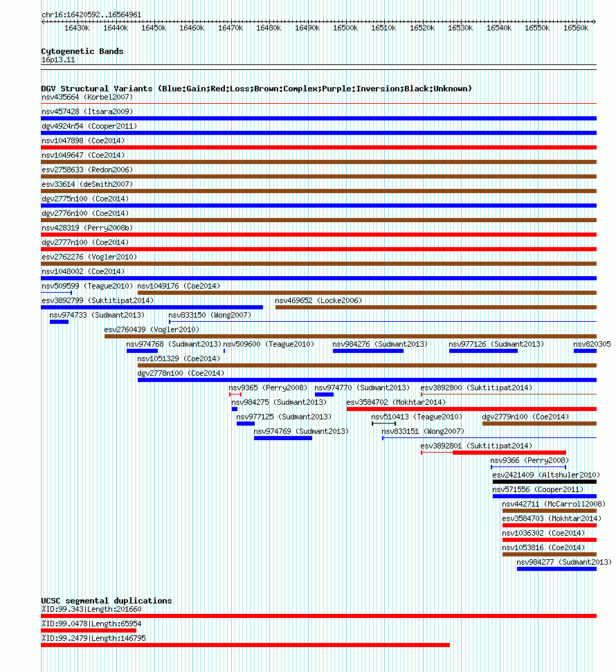
Task: Click nsv9365 (Perry2008) label
Action: pos(268,388)
